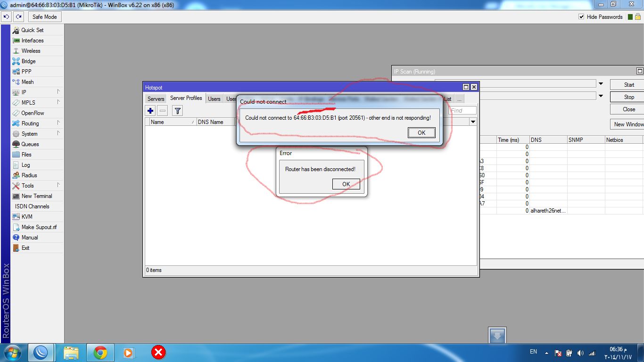Sort by Time (ms) column in IP Scan
This screenshot has width=644, height=362.
coord(512,140)
